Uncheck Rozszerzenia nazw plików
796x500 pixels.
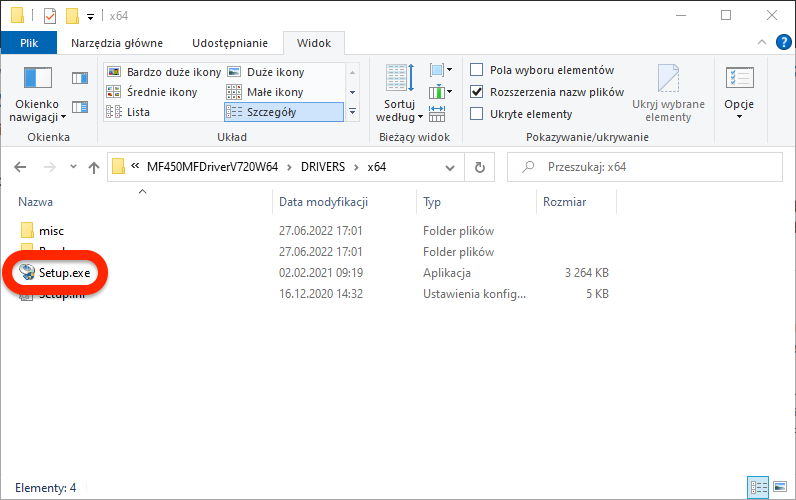(x=477, y=92)
